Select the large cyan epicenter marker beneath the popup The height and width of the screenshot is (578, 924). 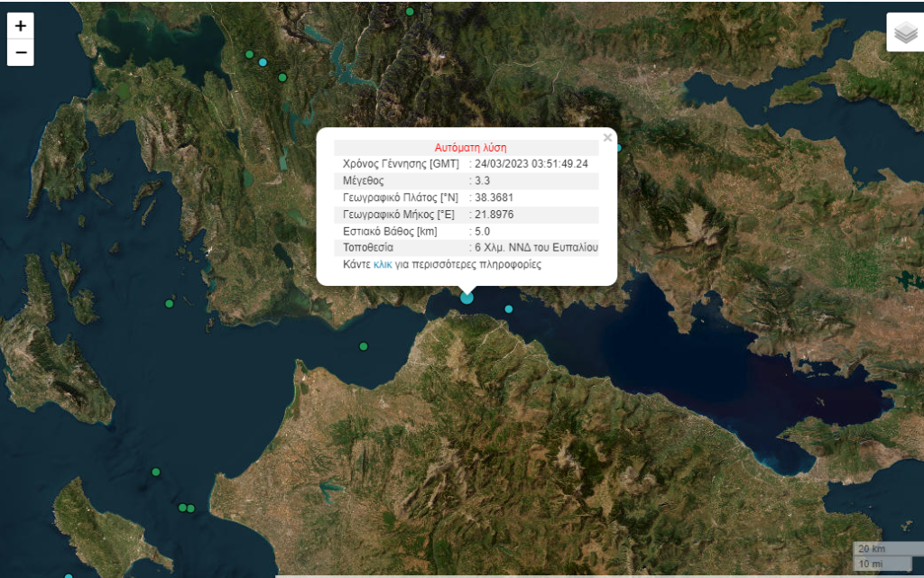pos(467,298)
